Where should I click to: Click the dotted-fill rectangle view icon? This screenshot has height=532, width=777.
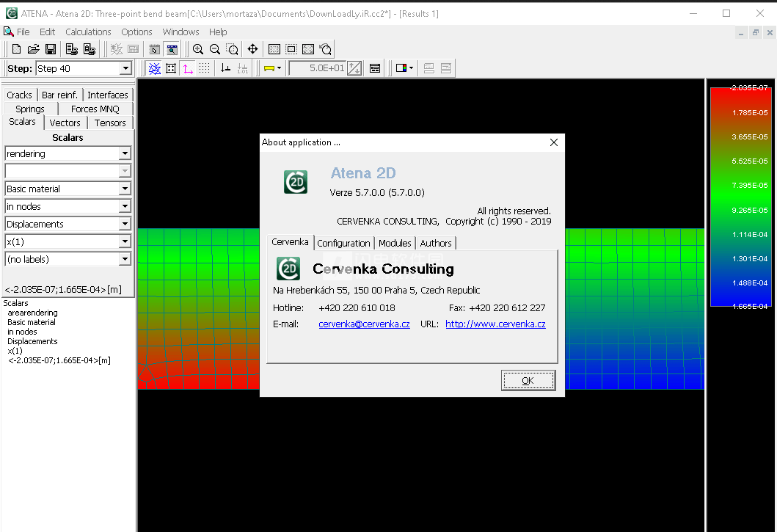pyautogui.click(x=274, y=49)
